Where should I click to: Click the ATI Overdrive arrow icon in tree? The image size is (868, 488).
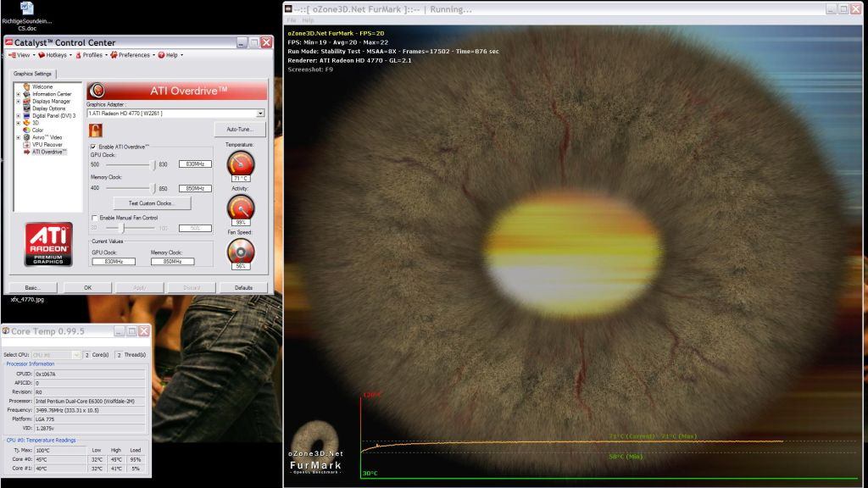click(x=26, y=152)
